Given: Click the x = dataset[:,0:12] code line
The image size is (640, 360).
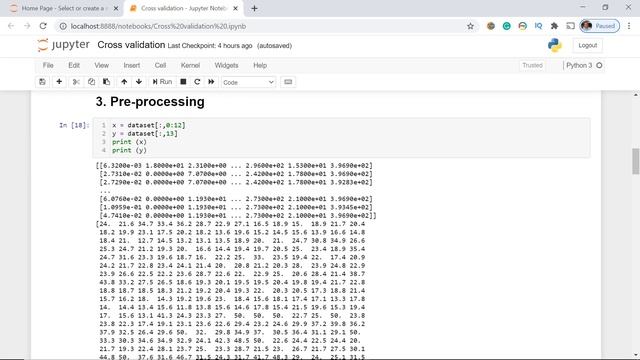Looking at the screenshot, I should coord(149,125).
